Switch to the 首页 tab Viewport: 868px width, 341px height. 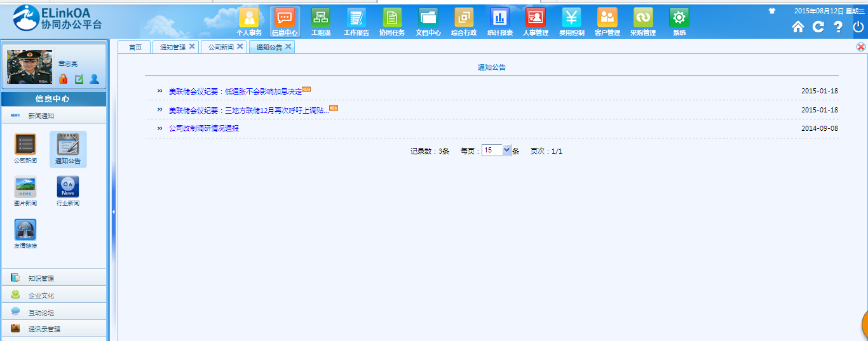pos(135,48)
